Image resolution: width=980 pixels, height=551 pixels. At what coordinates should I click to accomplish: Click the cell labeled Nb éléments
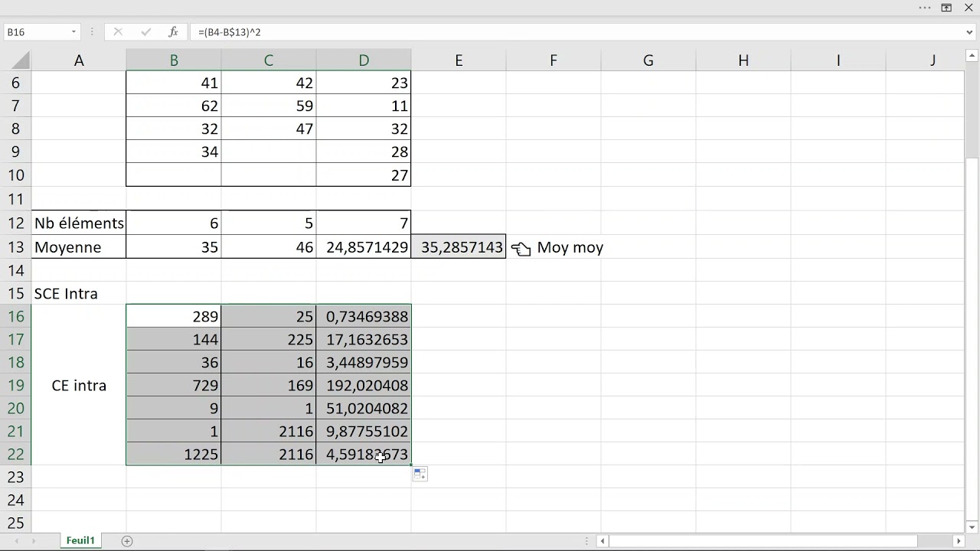coord(79,223)
